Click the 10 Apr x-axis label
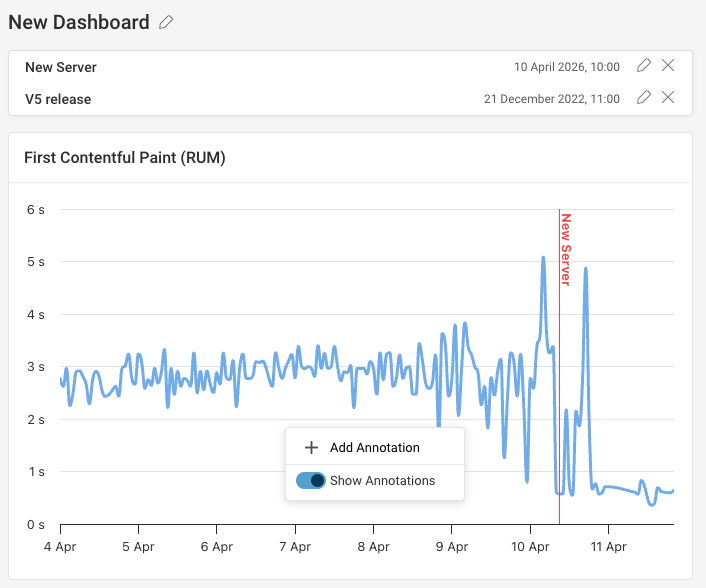Viewport: 706px width, 588px height. coord(530,547)
